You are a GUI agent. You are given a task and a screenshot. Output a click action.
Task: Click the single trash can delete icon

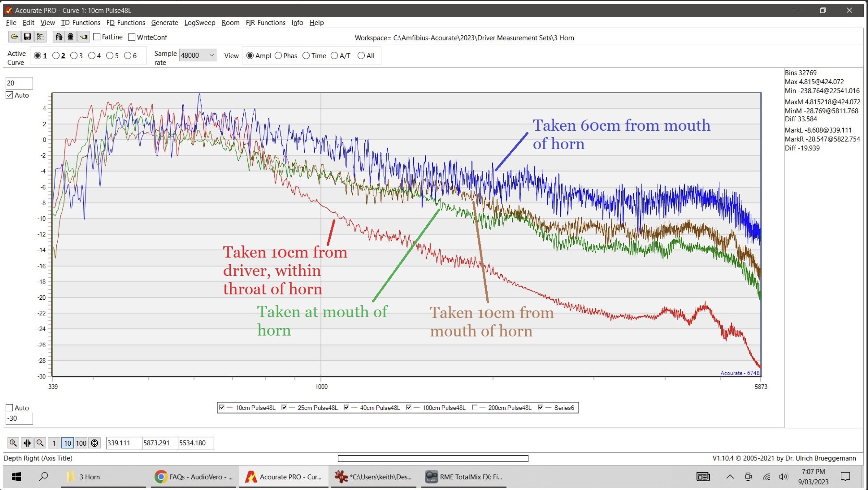pos(70,37)
